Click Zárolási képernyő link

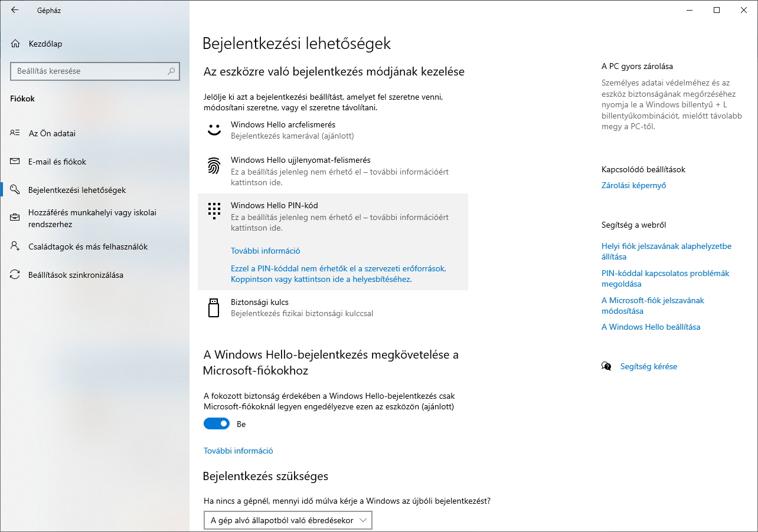point(633,185)
